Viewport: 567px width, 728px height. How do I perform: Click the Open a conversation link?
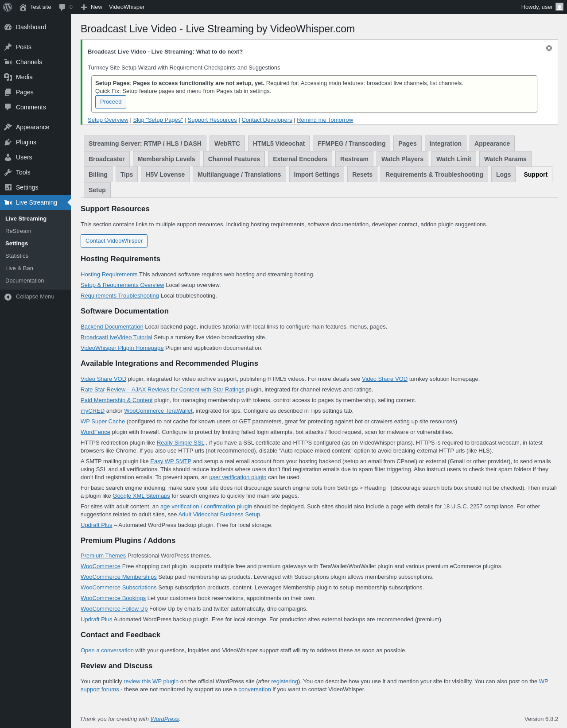[107, 651]
